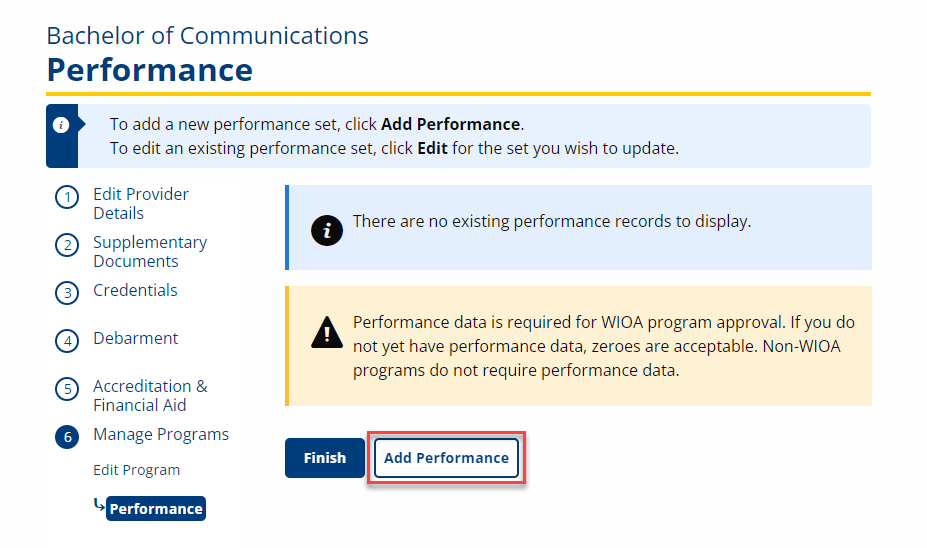Viewport: 927px width, 548px height.
Task: Open step 1 circle icon
Action: (x=67, y=197)
